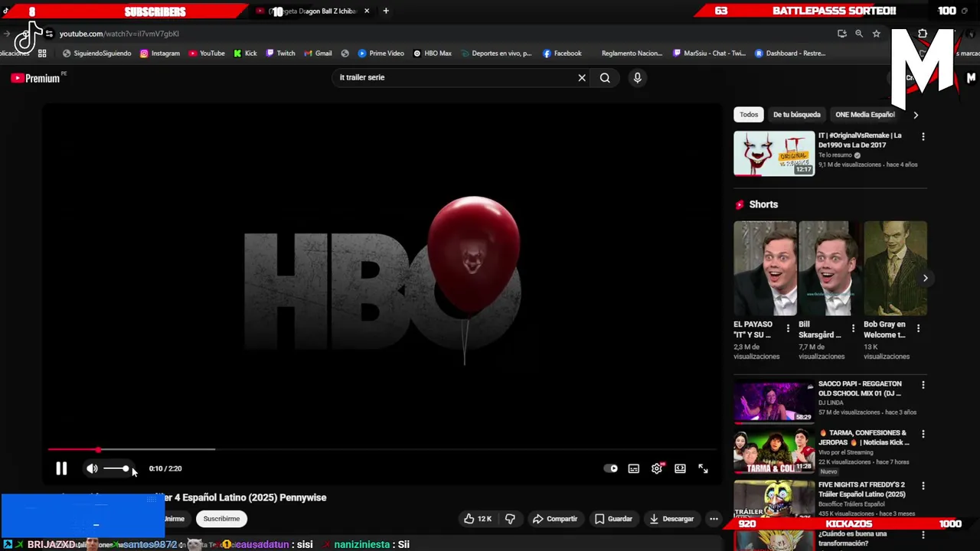
Task: Click the Suscribirme button
Action: pos(221,519)
